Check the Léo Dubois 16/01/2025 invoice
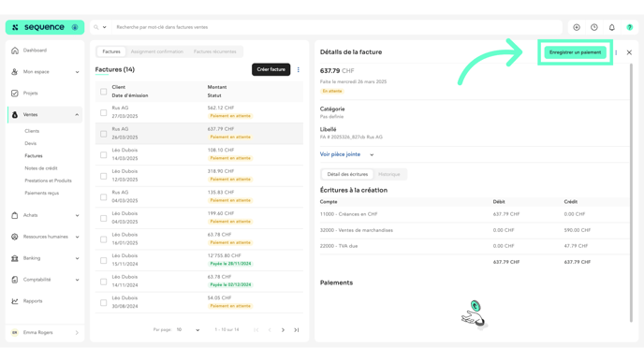The image size is (644, 362). 104,239
